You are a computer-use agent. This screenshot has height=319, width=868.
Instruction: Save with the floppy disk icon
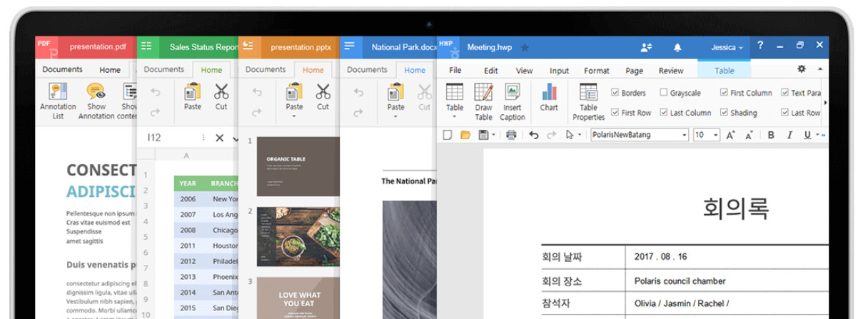483,135
